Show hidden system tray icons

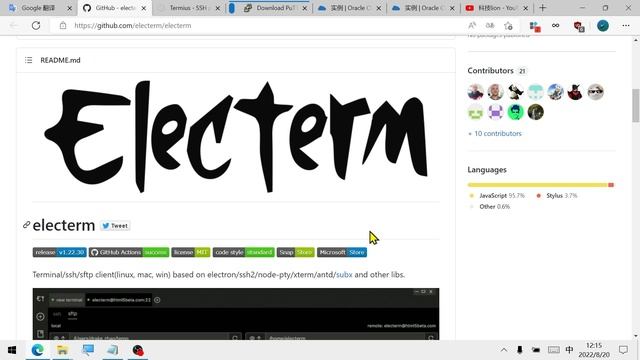pos(504,350)
